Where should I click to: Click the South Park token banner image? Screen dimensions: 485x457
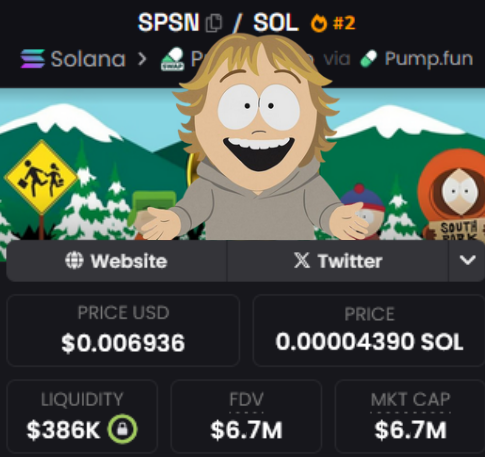pyautogui.click(x=242, y=163)
